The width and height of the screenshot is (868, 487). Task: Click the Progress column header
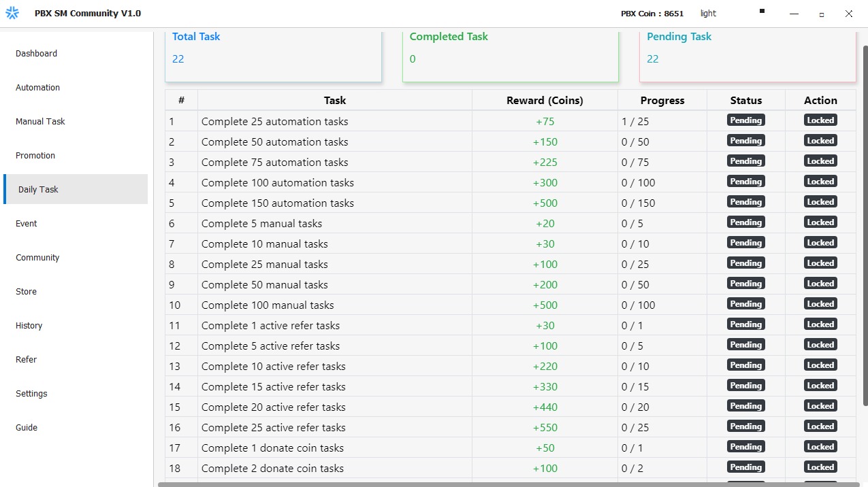pyautogui.click(x=662, y=101)
